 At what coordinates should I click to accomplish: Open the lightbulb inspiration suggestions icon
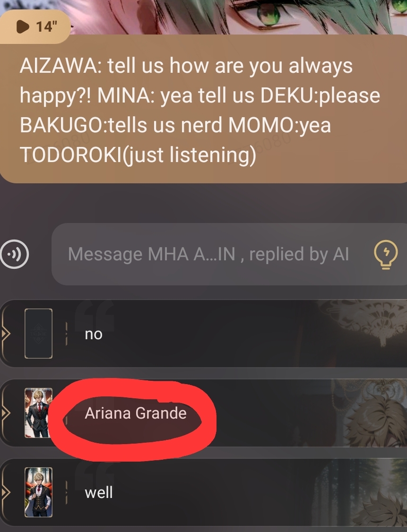(386, 255)
